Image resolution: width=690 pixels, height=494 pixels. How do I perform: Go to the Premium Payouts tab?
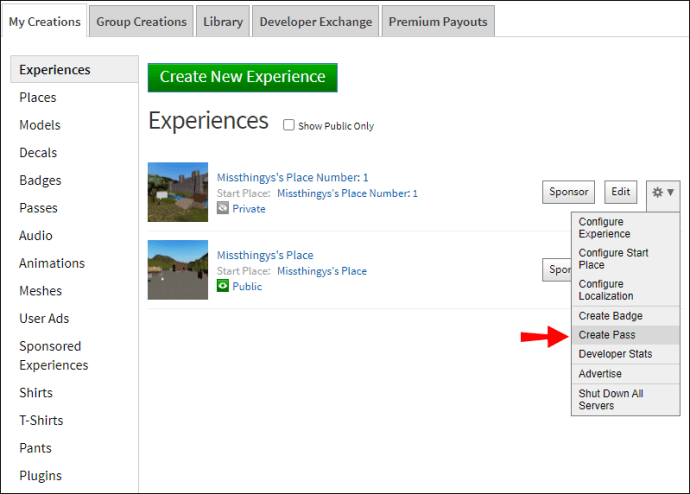point(438,22)
